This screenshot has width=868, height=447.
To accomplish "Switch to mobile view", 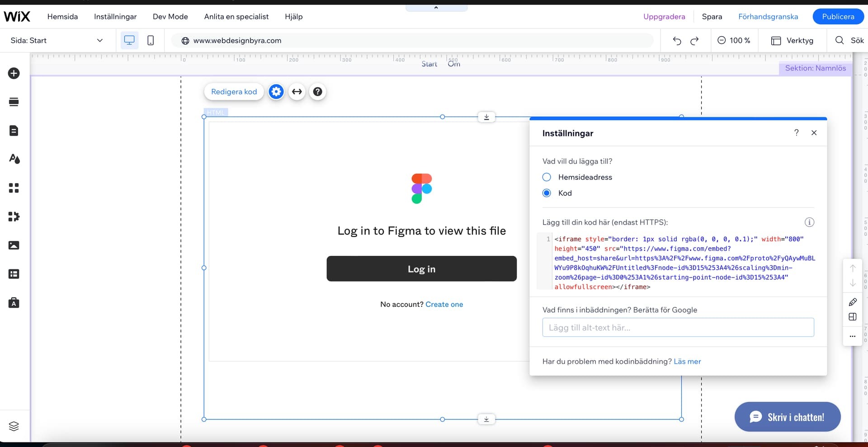I will click(151, 40).
